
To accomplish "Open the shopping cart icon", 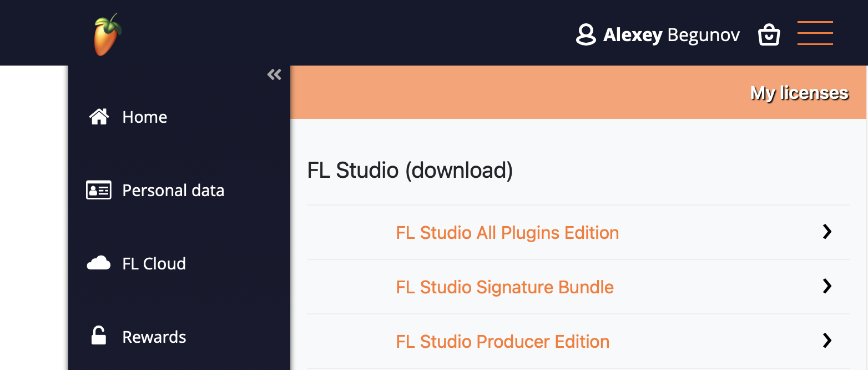I will click(x=769, y=33).
